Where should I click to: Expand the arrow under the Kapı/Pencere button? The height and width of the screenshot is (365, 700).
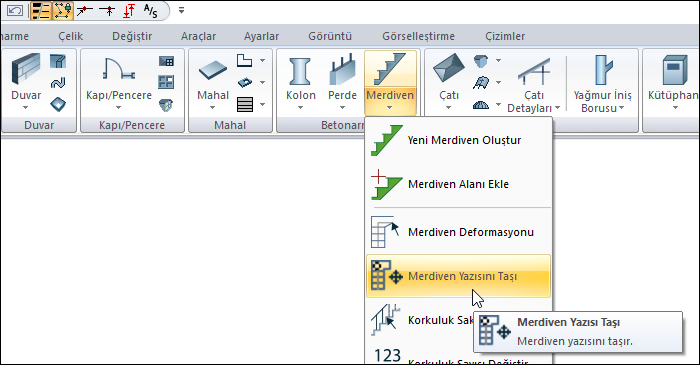click(x=118, y=108)
